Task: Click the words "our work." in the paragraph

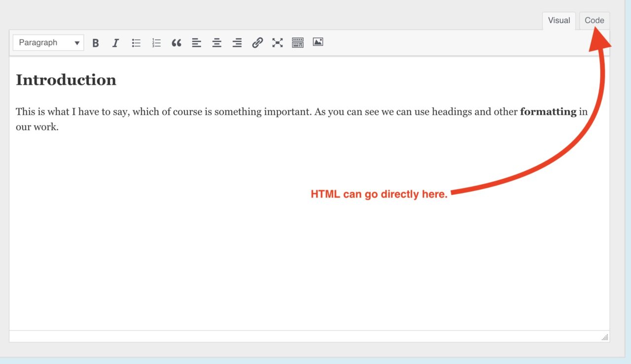Action: pyautogui.click(x=37, y=127)
